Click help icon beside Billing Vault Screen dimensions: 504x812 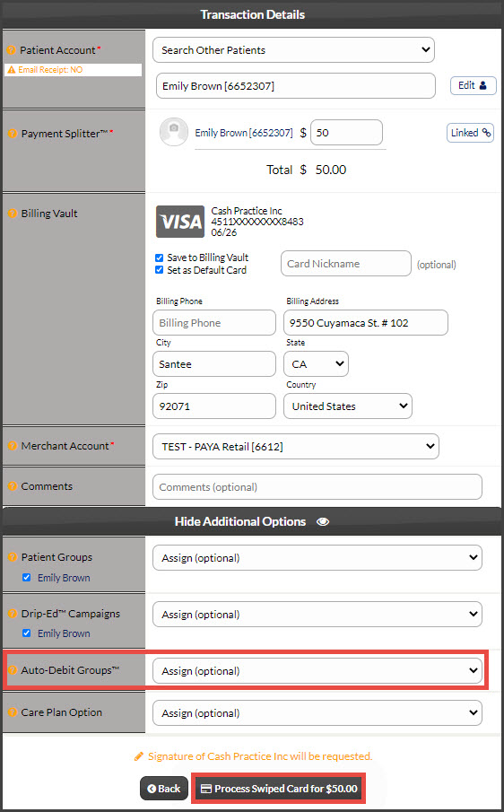13,214
